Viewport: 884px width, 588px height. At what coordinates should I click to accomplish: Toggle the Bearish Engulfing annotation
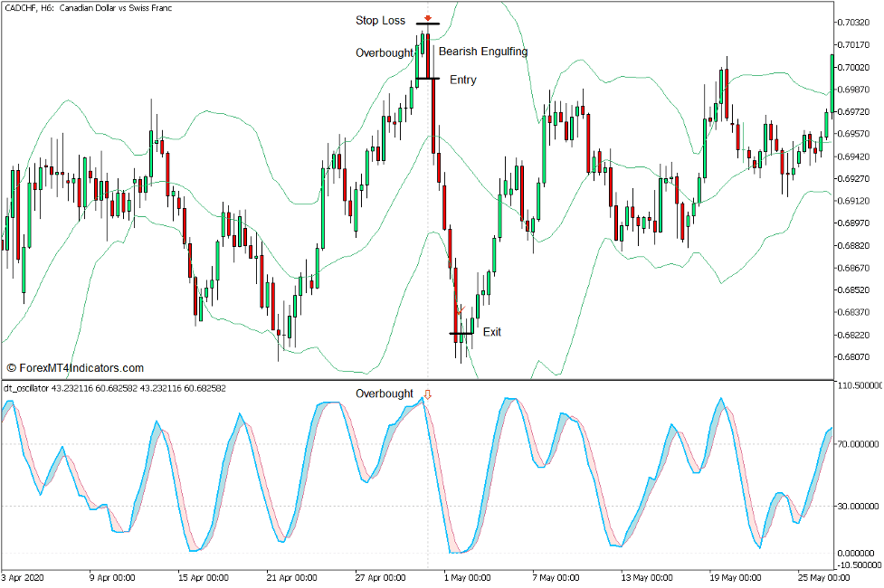pyautogui.click(x=482, y=52)
